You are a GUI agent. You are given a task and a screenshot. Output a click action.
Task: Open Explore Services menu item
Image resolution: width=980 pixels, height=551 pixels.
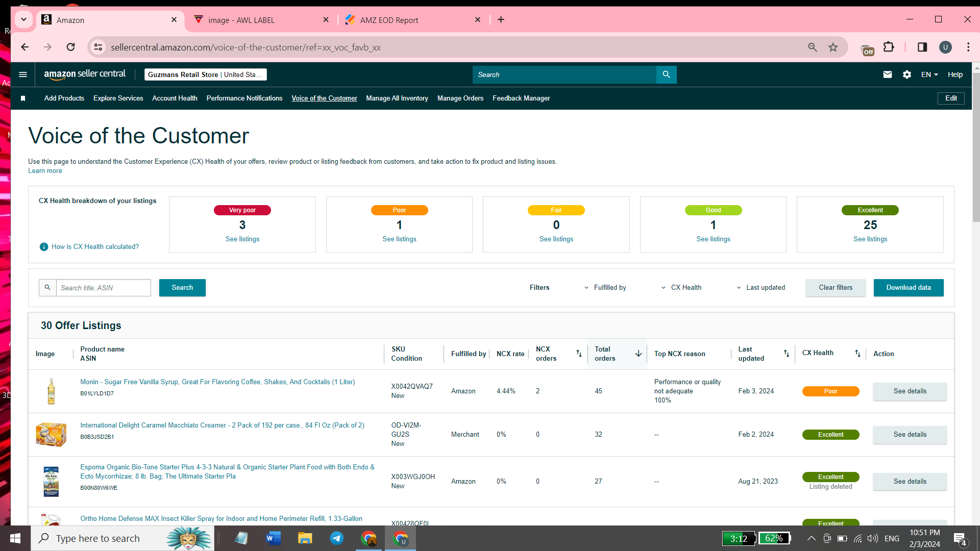[x=118, y=98]
